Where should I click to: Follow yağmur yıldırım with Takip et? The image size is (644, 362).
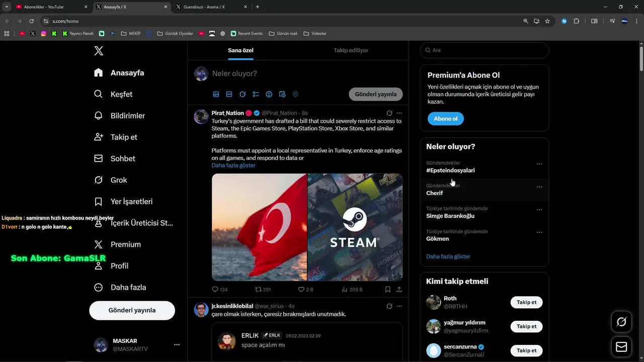coord(526,326)
